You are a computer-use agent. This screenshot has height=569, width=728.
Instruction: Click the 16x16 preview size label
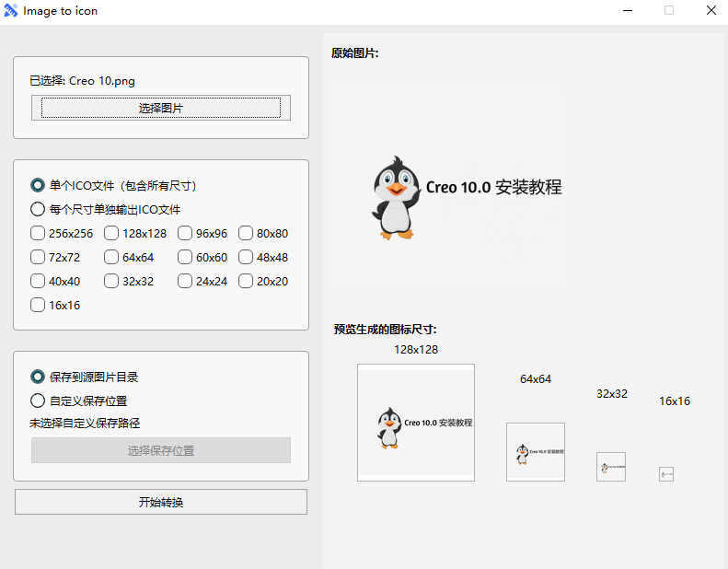tap(675, 401)
